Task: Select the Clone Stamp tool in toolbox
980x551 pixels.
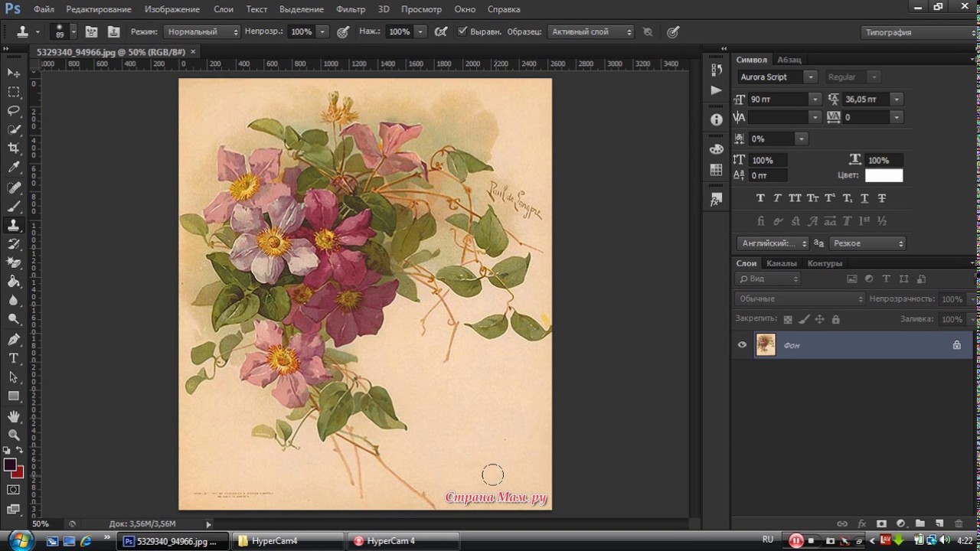Action: tap(14, 226)
